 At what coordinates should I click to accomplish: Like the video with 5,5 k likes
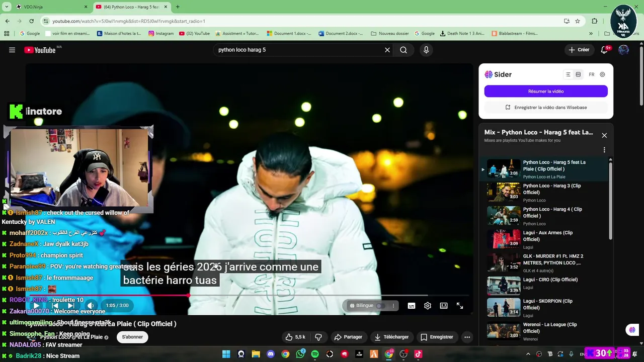295,337
